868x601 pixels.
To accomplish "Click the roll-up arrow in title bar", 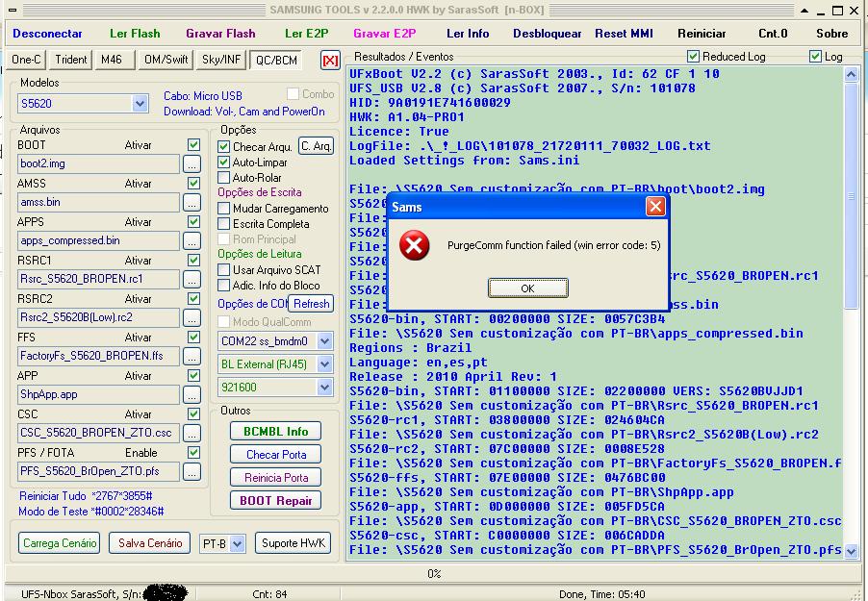I will tap(804, 11).
